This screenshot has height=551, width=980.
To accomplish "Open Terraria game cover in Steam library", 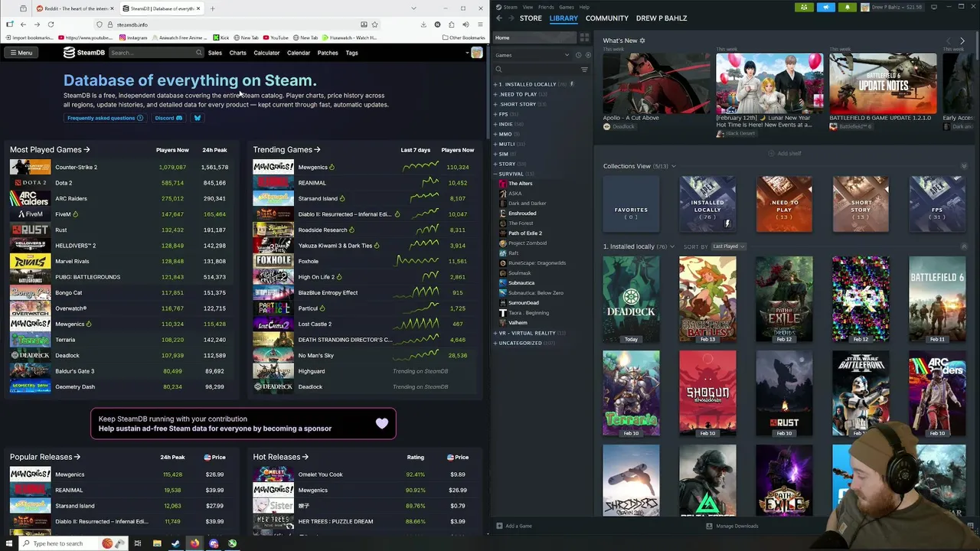I will [x=631, y=393].
